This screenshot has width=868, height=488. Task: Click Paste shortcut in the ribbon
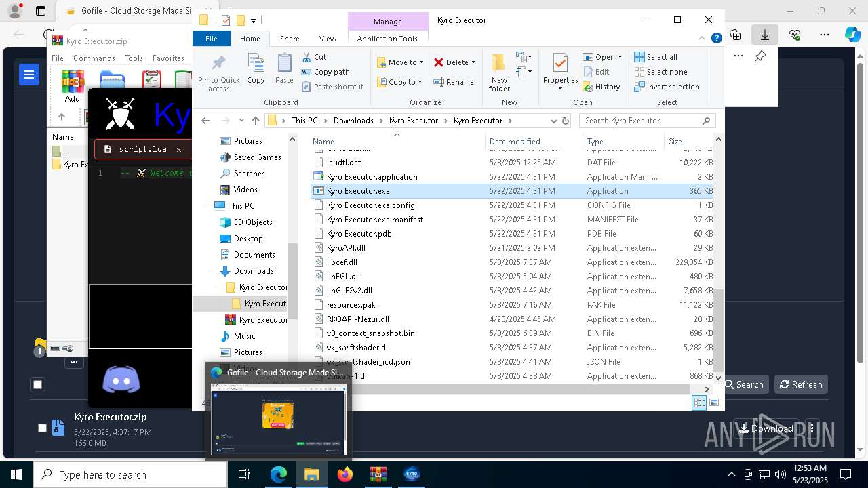(x=332, y=87)
